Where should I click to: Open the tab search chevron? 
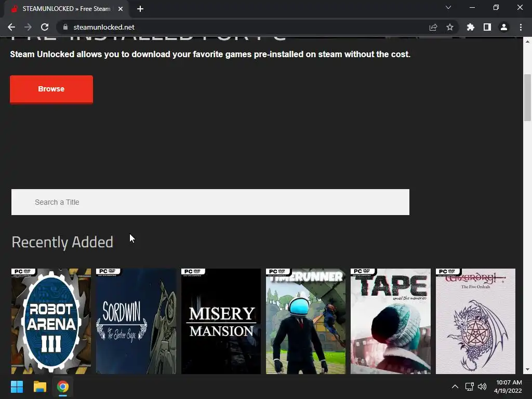click(x=448, y=7)
